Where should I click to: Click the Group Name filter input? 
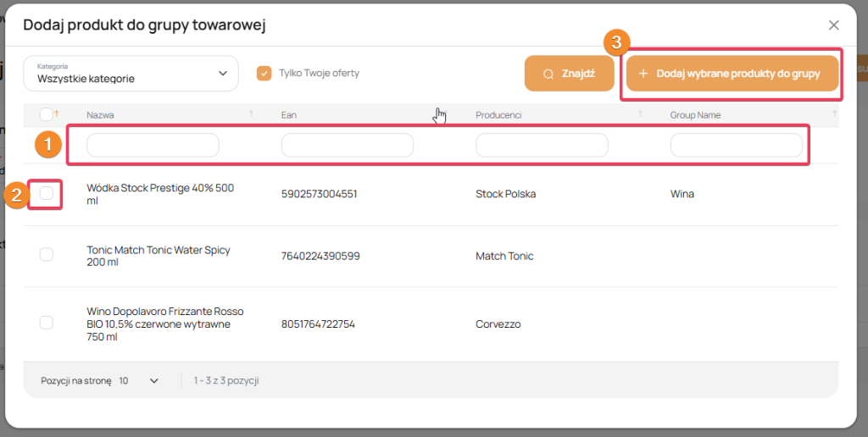[x=736, y=146]
